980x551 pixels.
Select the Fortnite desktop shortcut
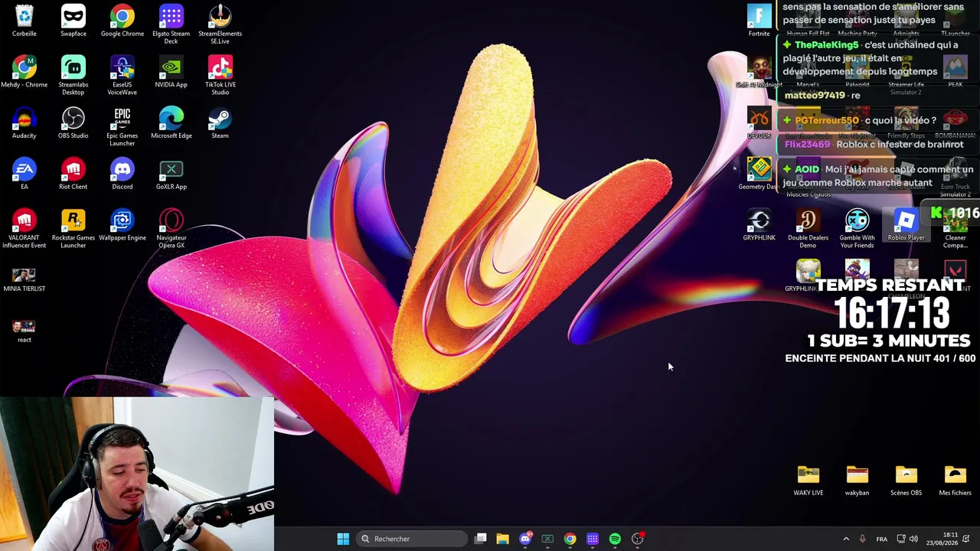[x=759, y=21]
